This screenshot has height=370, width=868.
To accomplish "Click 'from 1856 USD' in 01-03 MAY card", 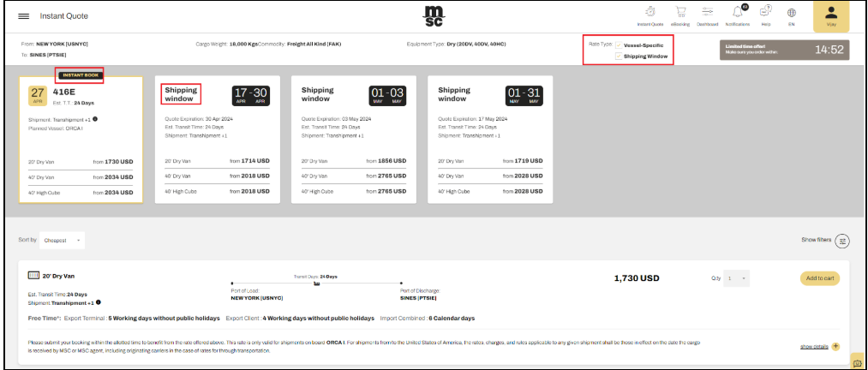I will (x=386, y=161).
